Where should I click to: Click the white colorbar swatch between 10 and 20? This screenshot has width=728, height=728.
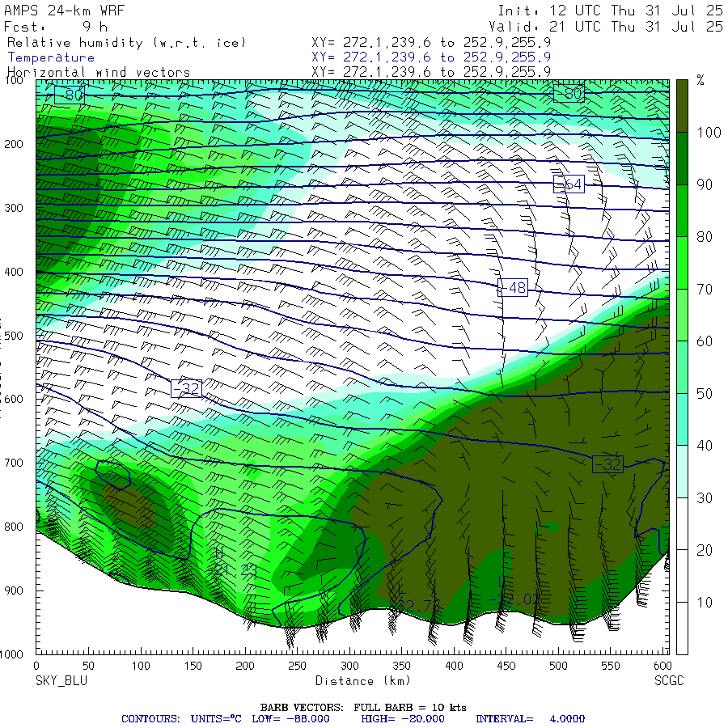(x=682, y=576)
